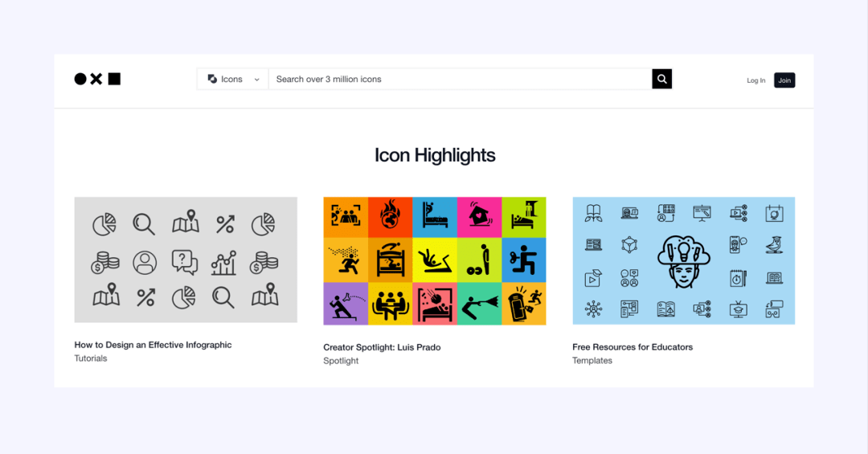
Task: Click the Icons category symbol in dropdown
Action: click(x=212, y=80)
